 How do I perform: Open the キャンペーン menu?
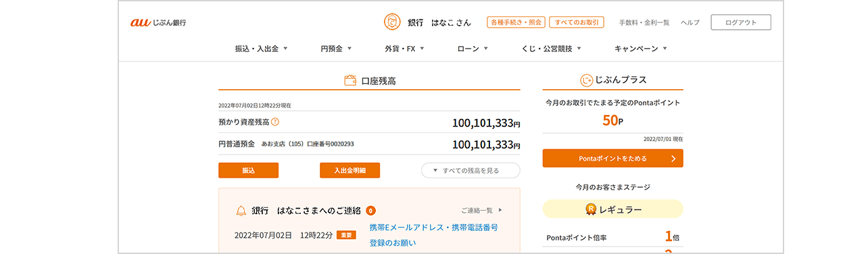tap(641, 49)
